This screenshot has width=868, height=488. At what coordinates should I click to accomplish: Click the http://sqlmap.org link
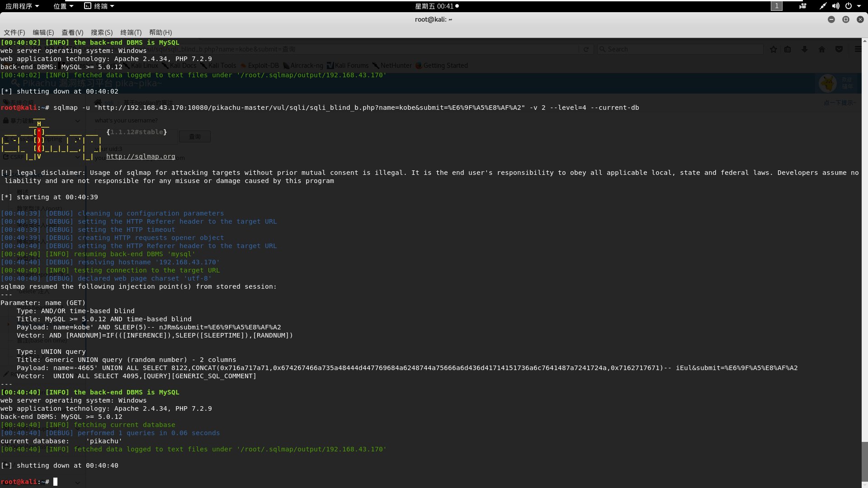pyautogui.click(x=141, y=156)
